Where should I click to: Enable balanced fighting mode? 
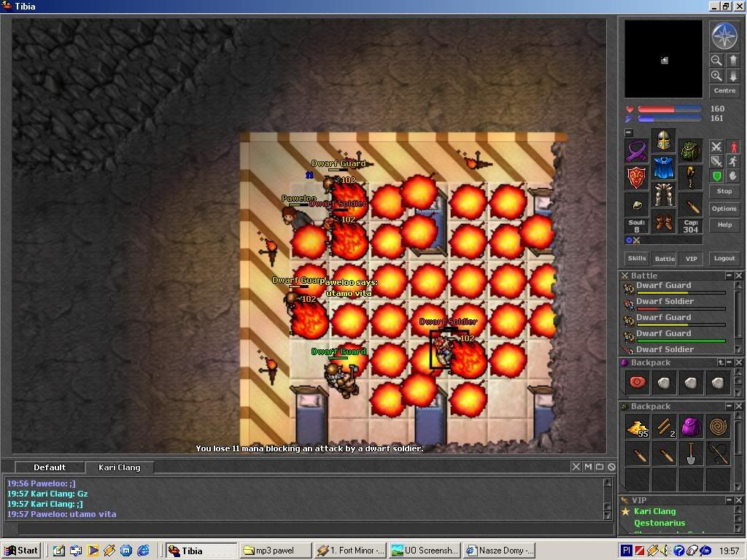716,161
